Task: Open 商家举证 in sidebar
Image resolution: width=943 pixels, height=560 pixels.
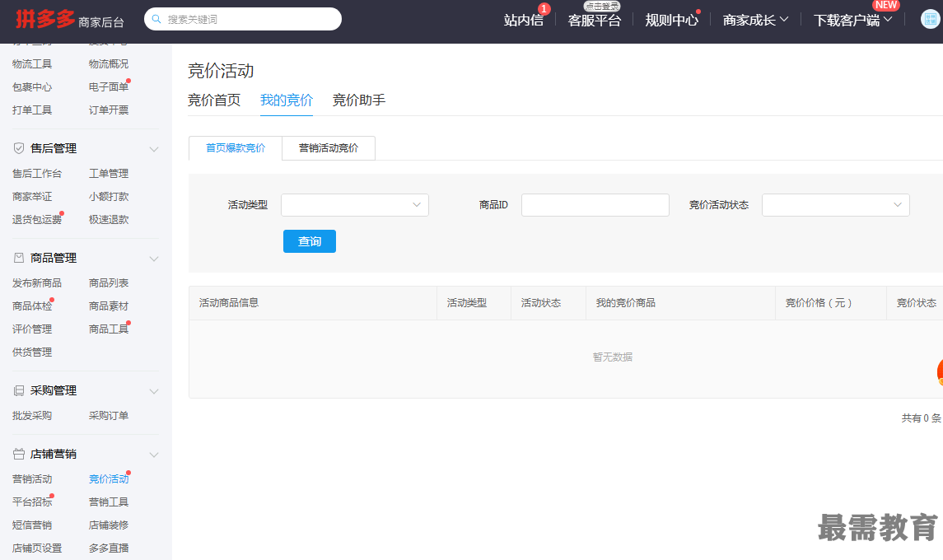Action: tap(32, 197)
